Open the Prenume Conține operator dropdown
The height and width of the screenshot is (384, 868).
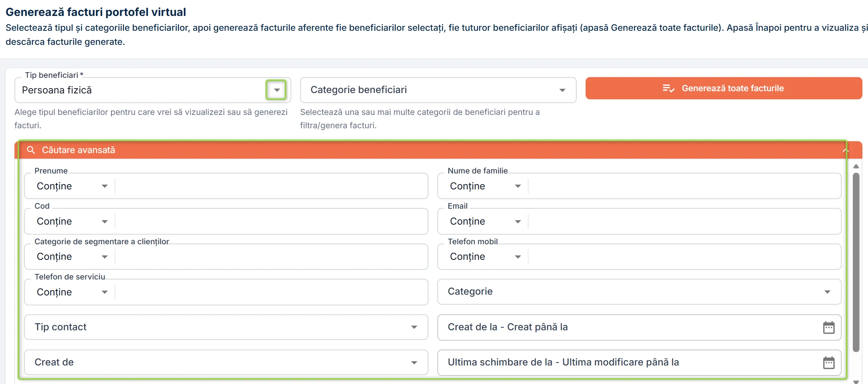coord(105,186)
